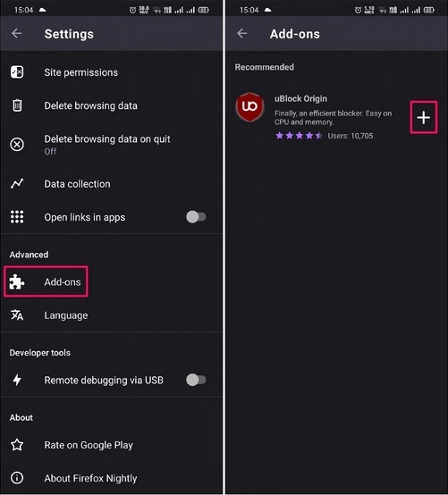The height and width of the screenshot is (495, 448).
Task: Tap the battery icon in Add-ons status bar
Action: [428, 10]
